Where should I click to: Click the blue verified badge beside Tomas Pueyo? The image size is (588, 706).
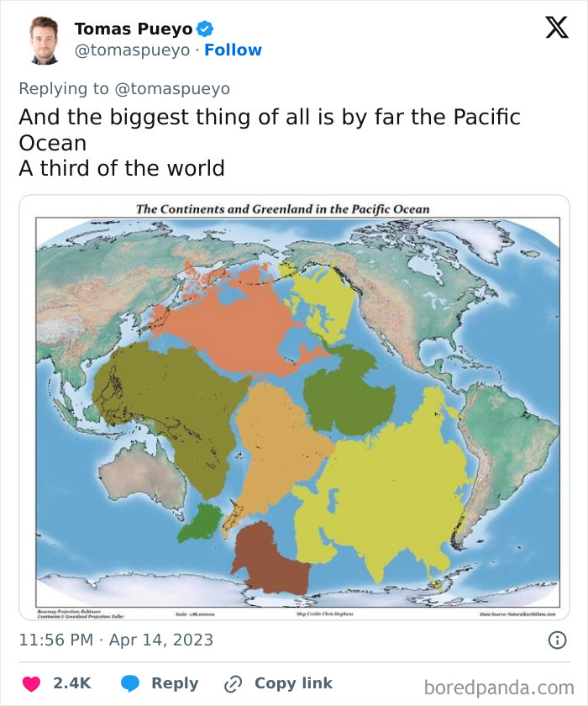coord(204,27)
